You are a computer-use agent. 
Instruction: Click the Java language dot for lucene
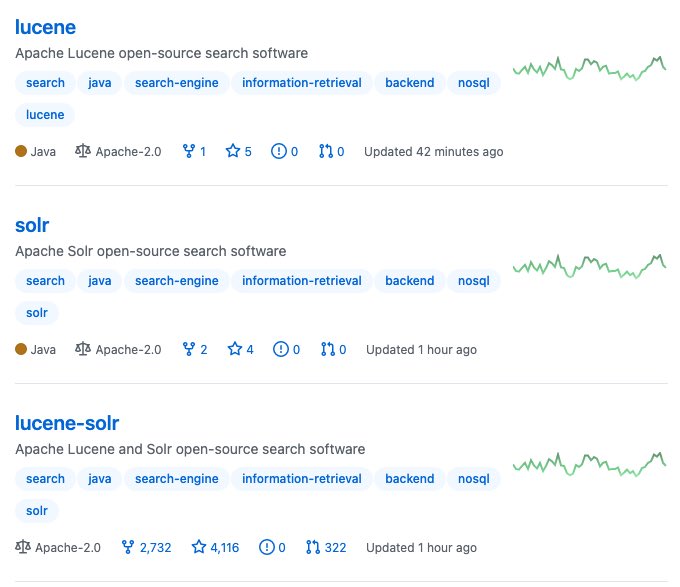[x=21, y=151]
